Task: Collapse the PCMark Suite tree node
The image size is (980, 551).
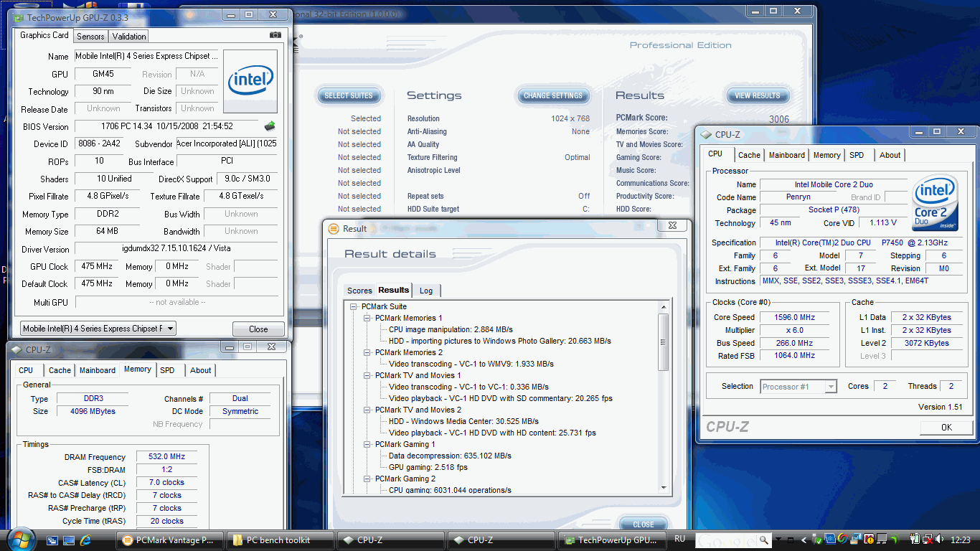Action: [354, 306]
